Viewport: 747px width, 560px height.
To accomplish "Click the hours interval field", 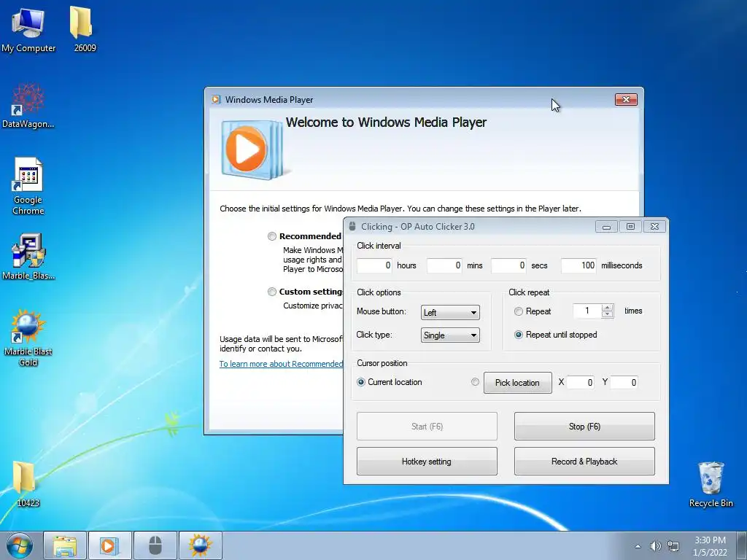I will (x=374, y=265).
